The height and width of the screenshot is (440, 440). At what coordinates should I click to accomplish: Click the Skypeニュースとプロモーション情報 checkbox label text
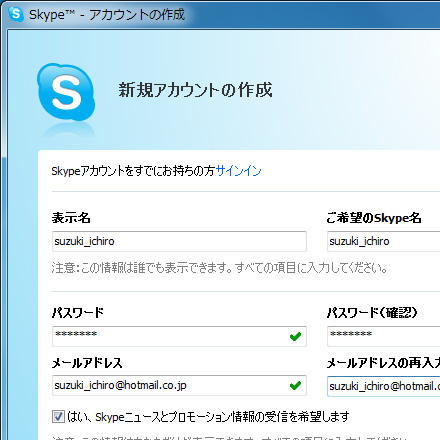(x=208, y=417)
